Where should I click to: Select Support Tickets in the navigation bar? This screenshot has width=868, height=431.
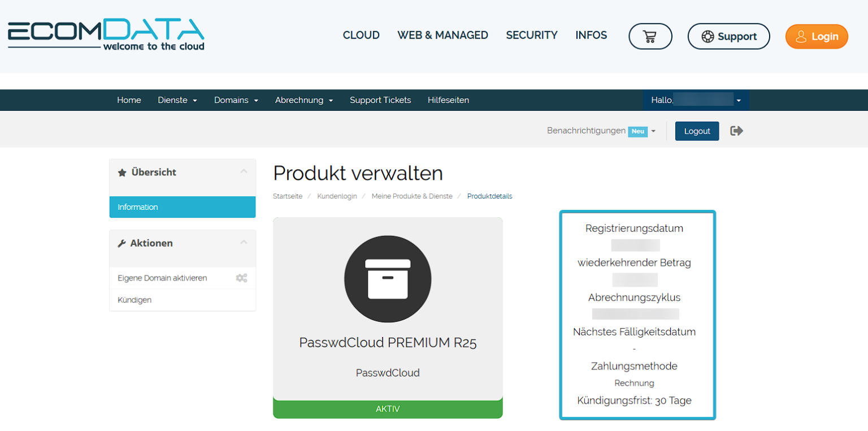pyautogui.click(x=380, y=100)
